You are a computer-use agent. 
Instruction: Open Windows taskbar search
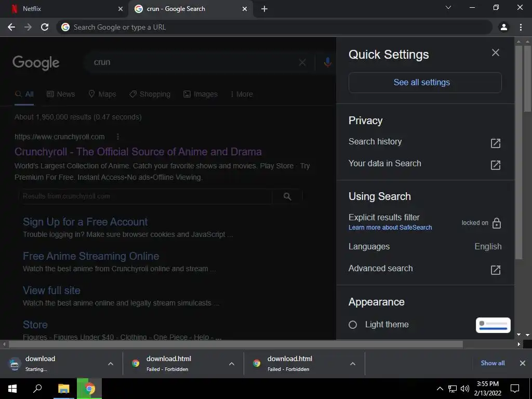click(37, 389)
